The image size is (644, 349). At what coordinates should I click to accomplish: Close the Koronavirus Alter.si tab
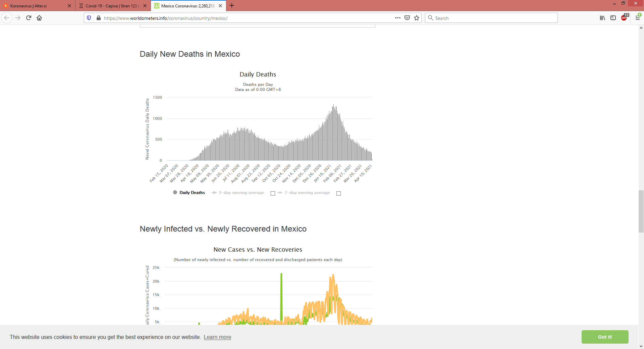point(69,6)
